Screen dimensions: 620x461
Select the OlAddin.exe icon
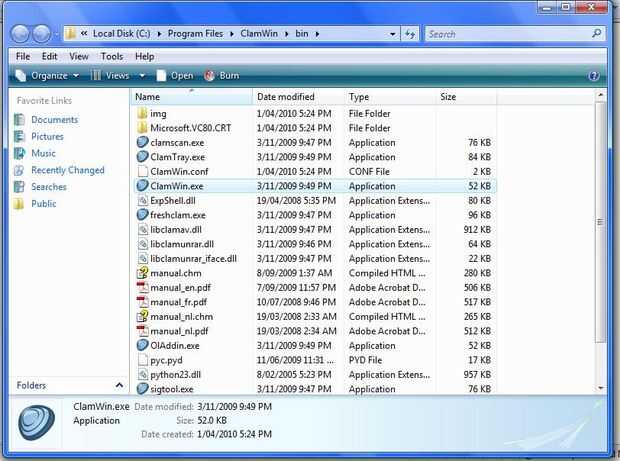[x=142, y=346]
